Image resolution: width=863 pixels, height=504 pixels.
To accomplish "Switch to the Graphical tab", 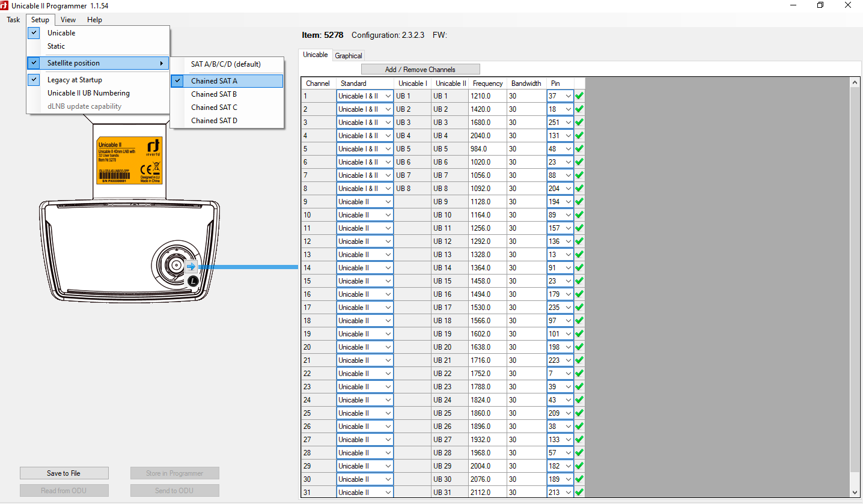I will [x=349, y=56].
